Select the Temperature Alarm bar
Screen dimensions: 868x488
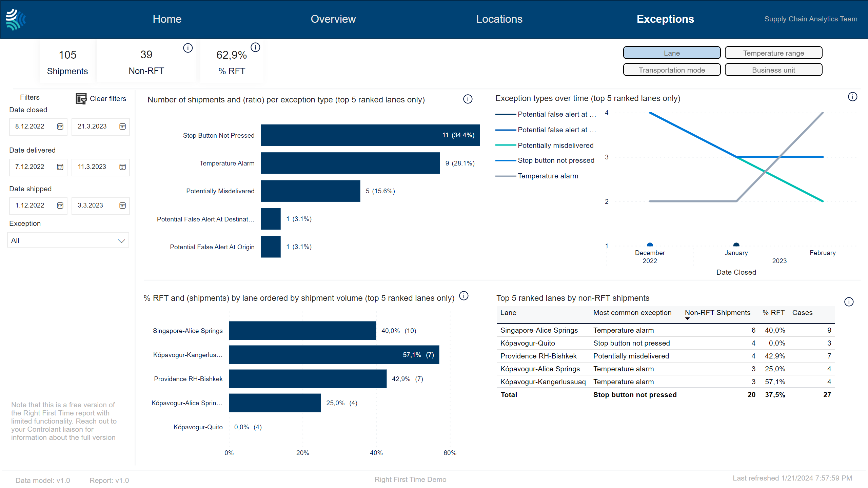[350, 163]
